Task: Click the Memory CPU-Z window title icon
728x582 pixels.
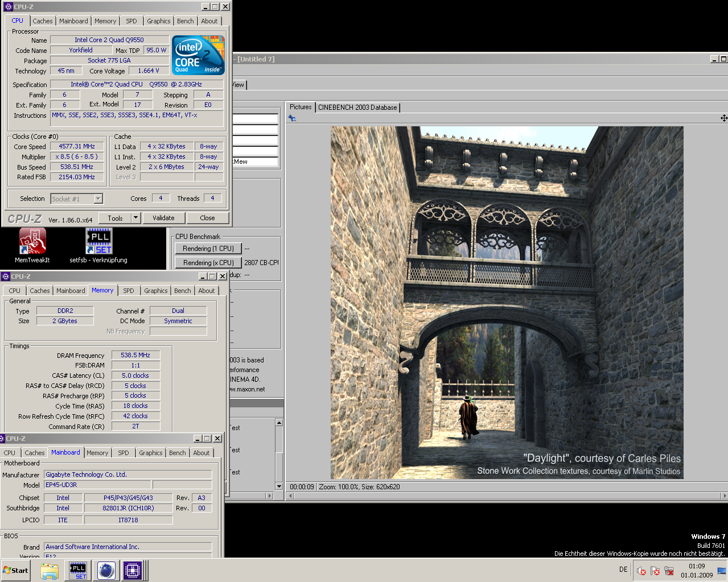Action: coord(6,276)
